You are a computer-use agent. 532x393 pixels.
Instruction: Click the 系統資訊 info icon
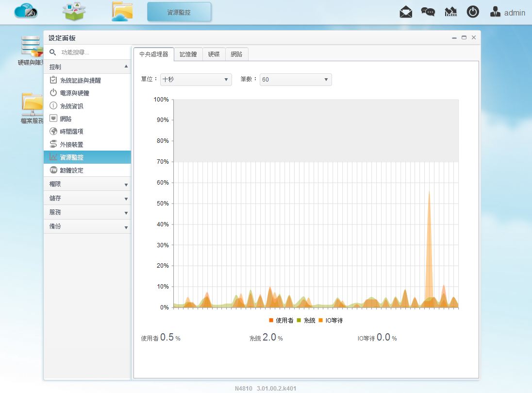(53, 105)
